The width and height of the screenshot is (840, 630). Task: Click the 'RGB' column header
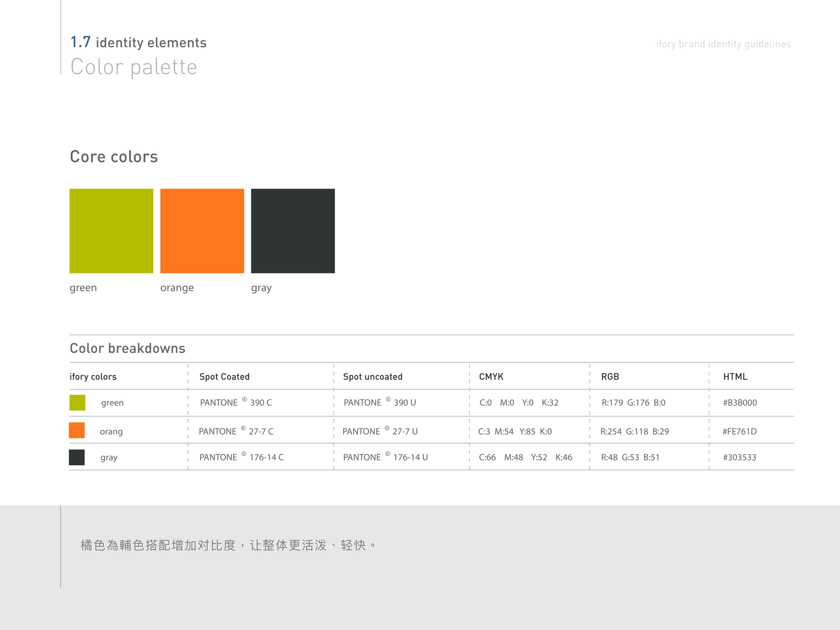click(x=610, y=376)
